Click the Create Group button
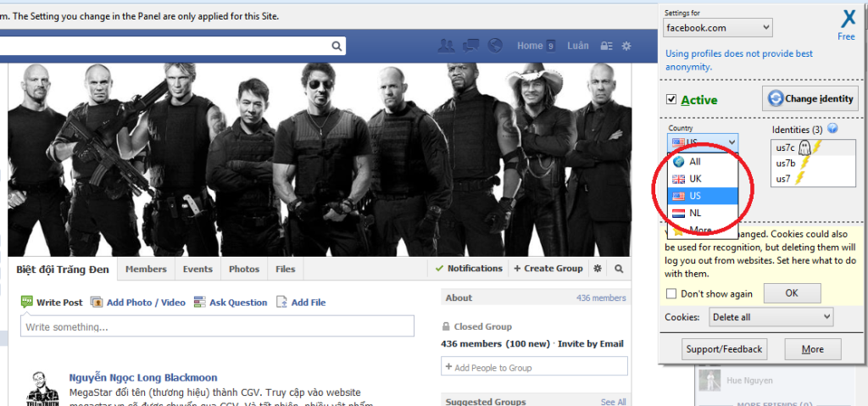 548,269
